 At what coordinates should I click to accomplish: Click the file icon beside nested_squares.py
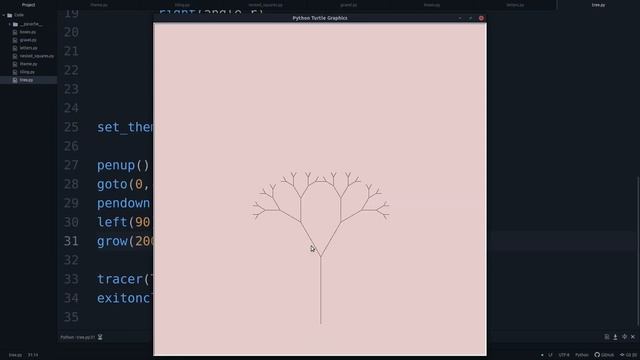coord(15,56)
